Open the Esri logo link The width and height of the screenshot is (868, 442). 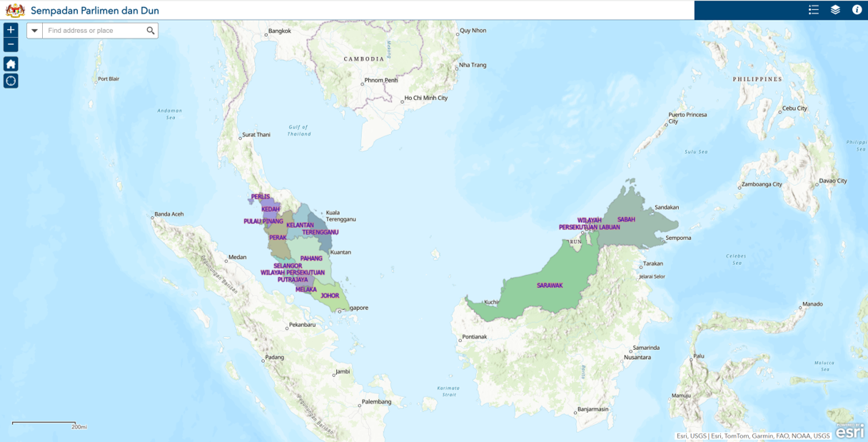coord(850,431)
